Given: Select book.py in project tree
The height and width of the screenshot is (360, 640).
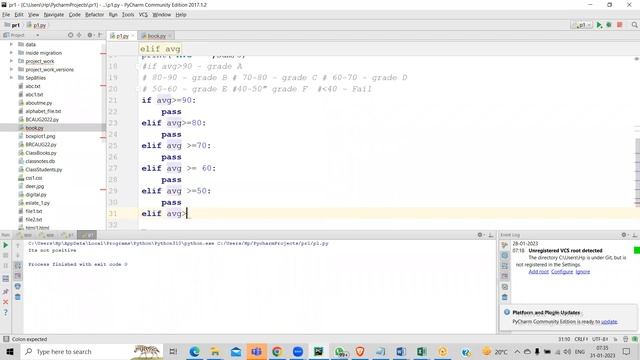Looking at the screenshot, I should 34,128.
